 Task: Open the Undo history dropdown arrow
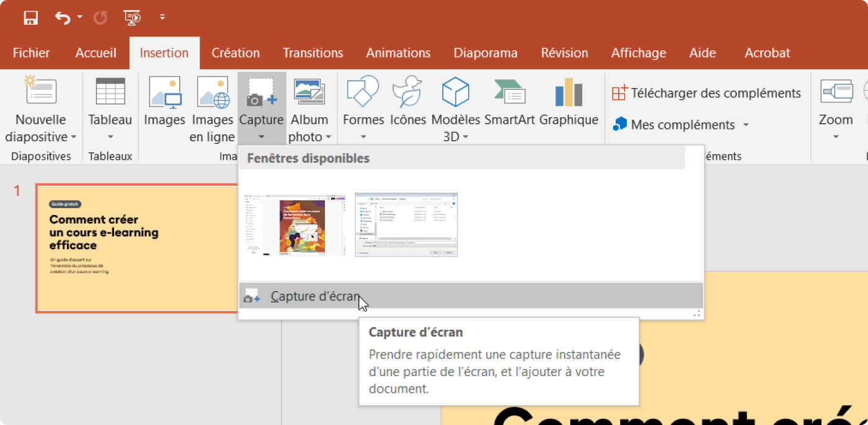(80, 17)
